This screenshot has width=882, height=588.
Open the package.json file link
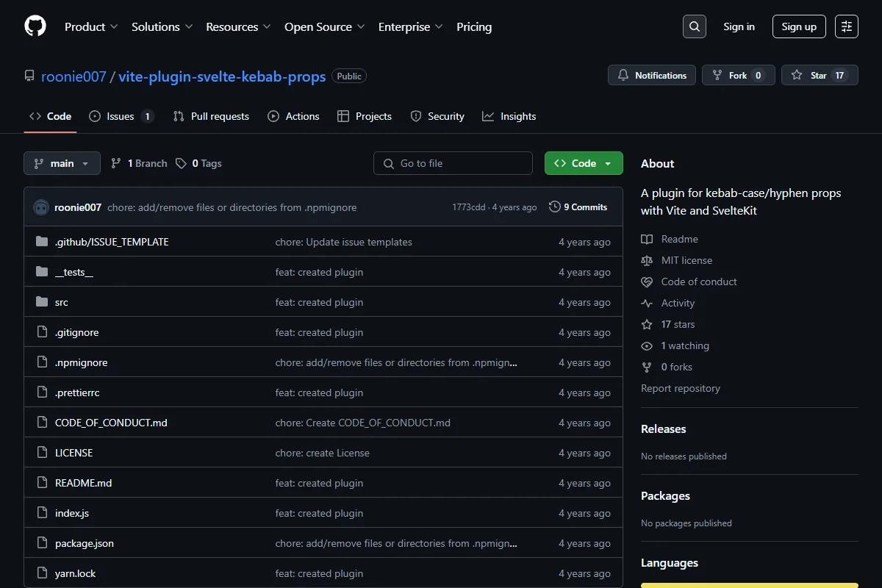point(85,543)
